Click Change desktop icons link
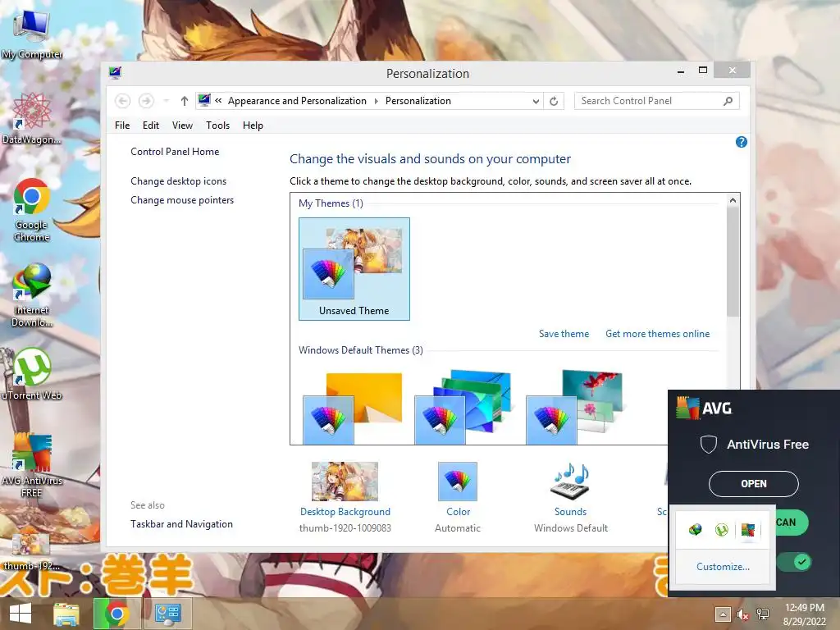 (x=178, y=181)
